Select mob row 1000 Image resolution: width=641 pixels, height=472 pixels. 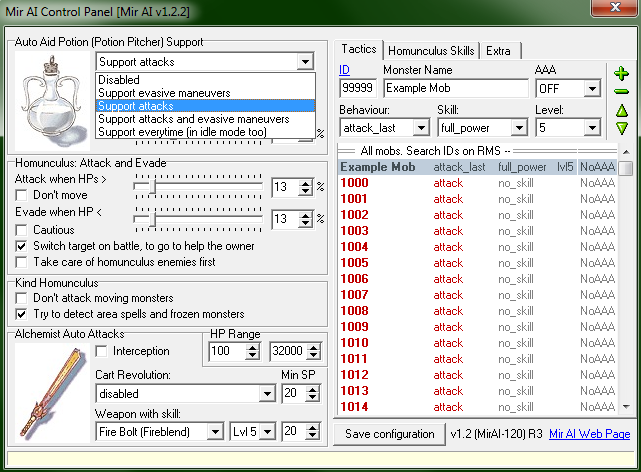click(x=477, y=183)
